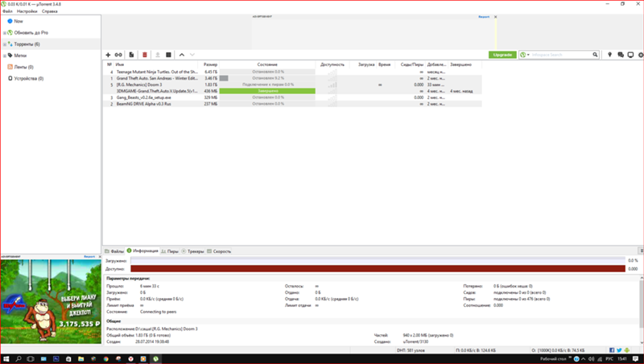This screenshot has height=364, width=644.
Task: Select BeamNG DRIVE Alpha v0.3 Rus torrent
Action: (x=292, y=104)
